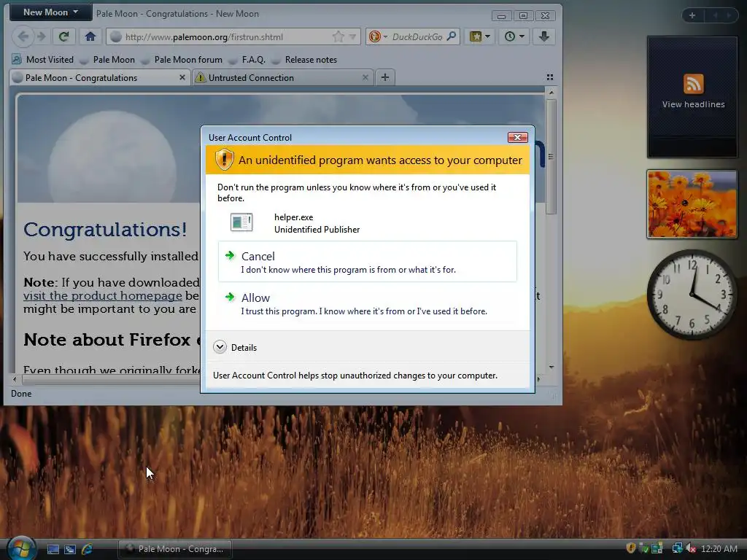The width and height of the screenshot is (747, 560).
Task: Click the search magnifier icon
Action: 451,36
